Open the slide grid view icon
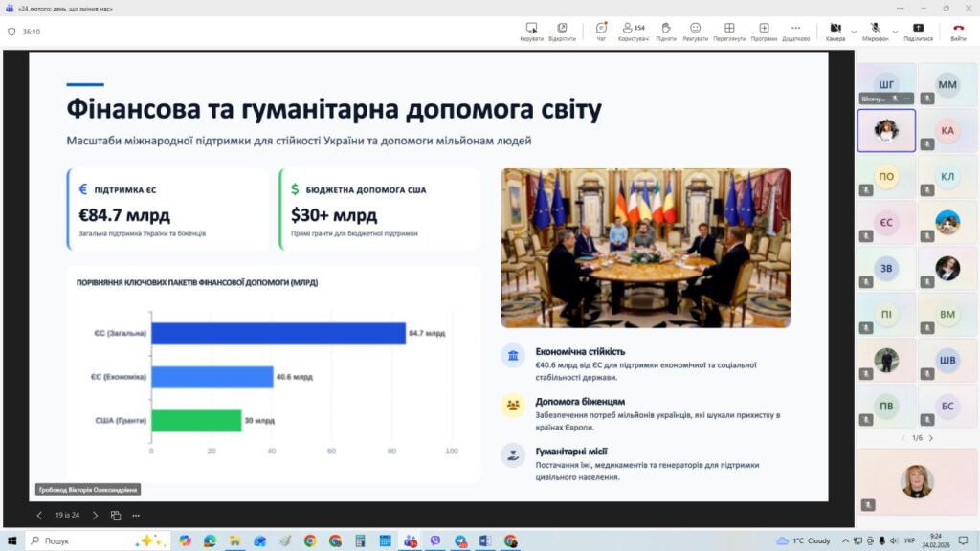The width and height of the screenshot is (980, 551). pyautogui.click(x=116, y=515)
